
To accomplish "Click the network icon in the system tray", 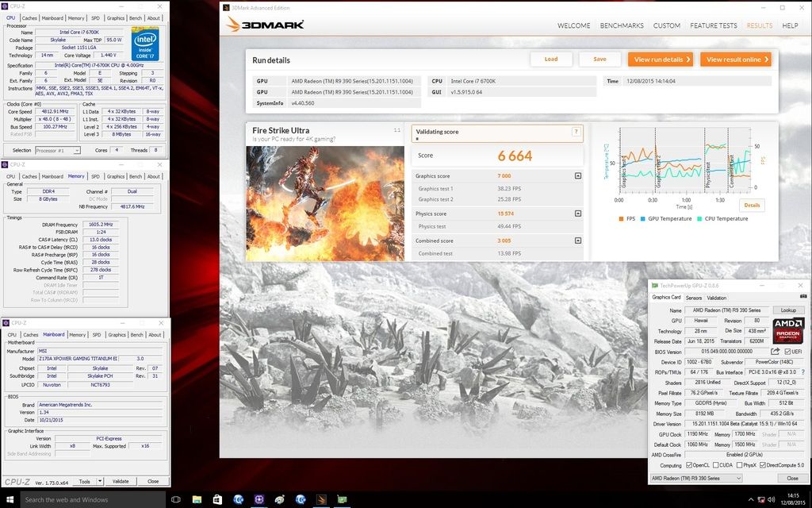I will coord(760,500).
